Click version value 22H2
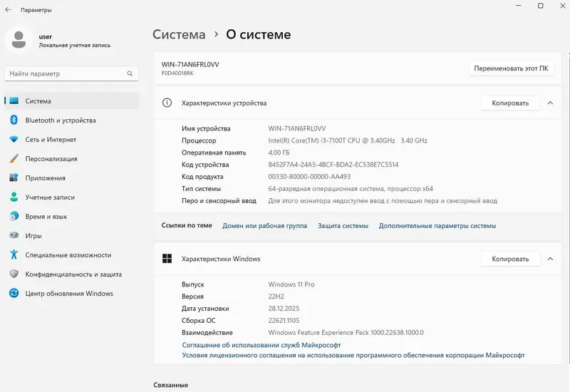The width and height of the screenshot is (570, 392). (x=276, y=296)
